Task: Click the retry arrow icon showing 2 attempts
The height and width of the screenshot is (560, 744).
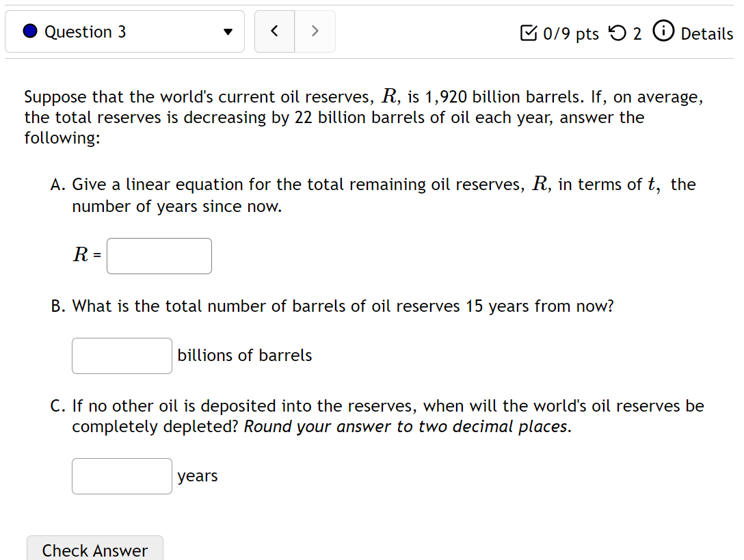Action: click(619, 34)
